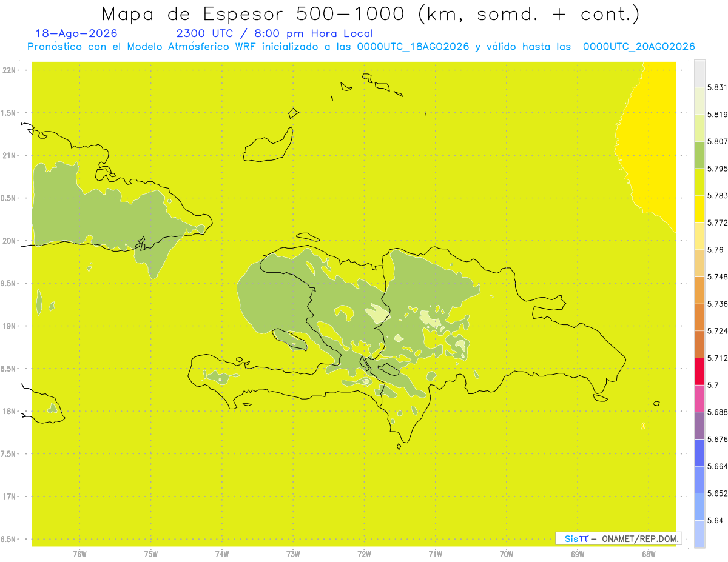Click the longitude label '74W'
Image resolution: width=728 pixels, height=562 pixels.
(x=222, y=554)
